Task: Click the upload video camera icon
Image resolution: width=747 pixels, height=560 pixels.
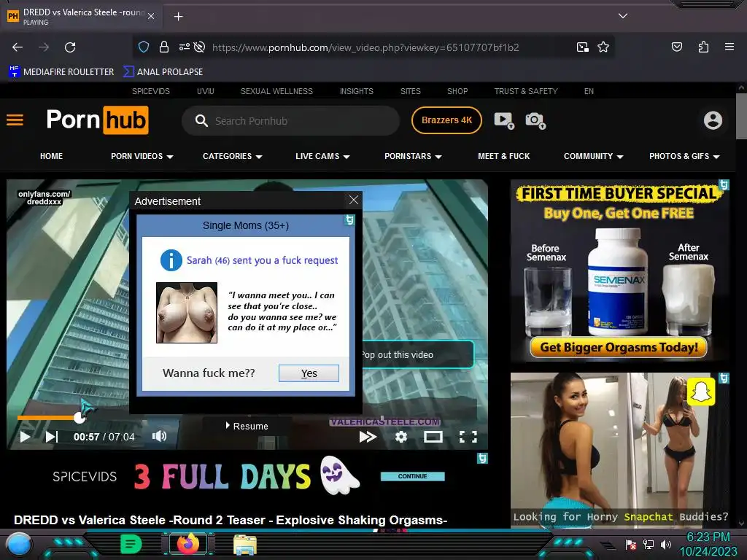Action: (503, 120)
